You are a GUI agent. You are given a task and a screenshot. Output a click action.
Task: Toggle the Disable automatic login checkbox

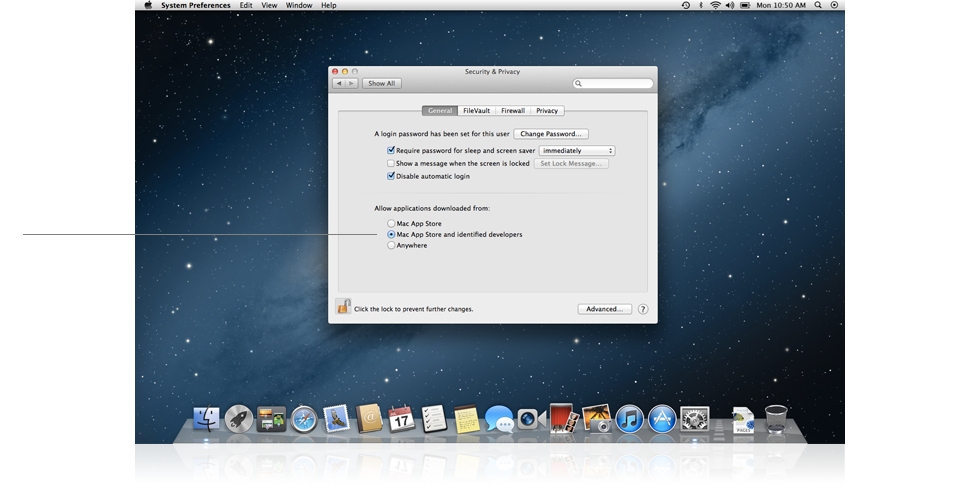click(391, 176)
